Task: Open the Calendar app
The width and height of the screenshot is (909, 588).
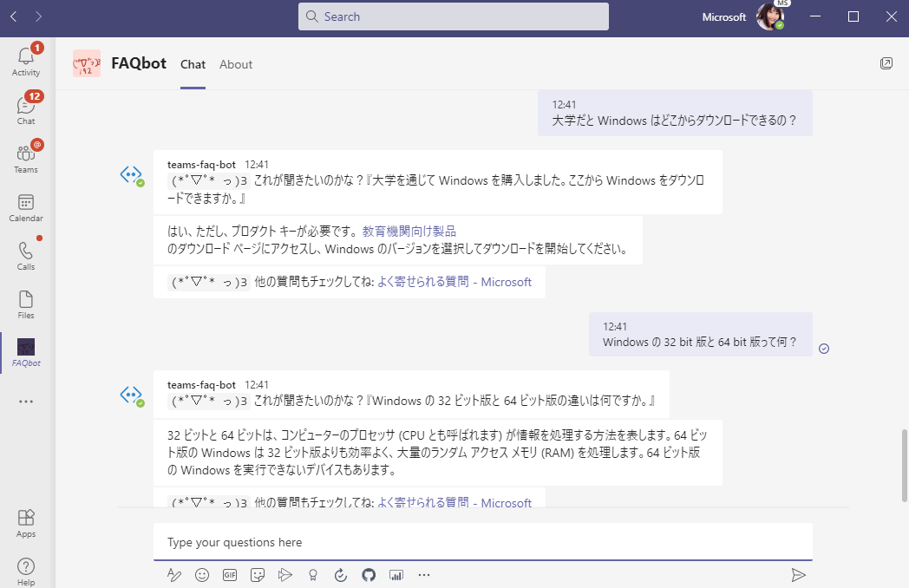Action: (26, 207)
